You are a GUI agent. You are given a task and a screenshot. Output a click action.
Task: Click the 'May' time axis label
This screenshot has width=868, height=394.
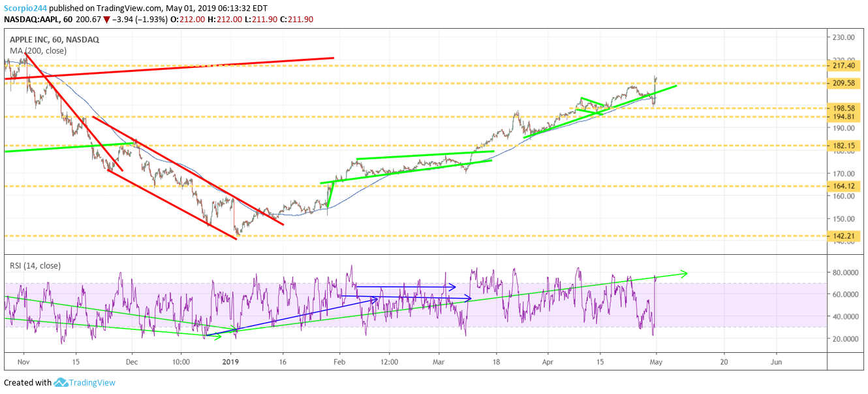click(657, 361)
